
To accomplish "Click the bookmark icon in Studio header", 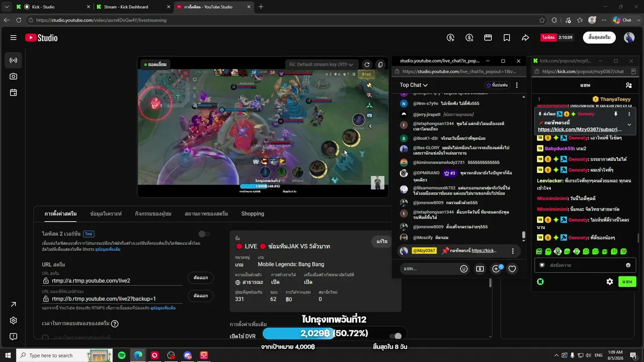I will [x=507, y=38].
